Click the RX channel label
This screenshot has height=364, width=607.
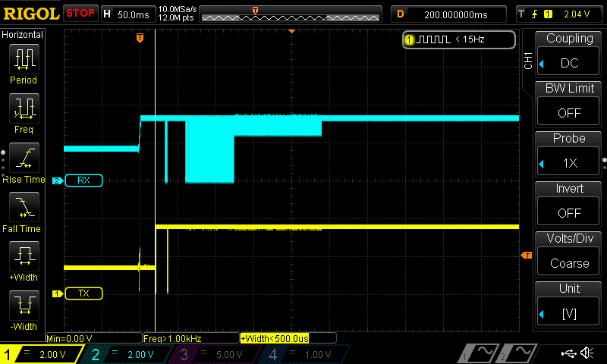click(x=83, y=180)
